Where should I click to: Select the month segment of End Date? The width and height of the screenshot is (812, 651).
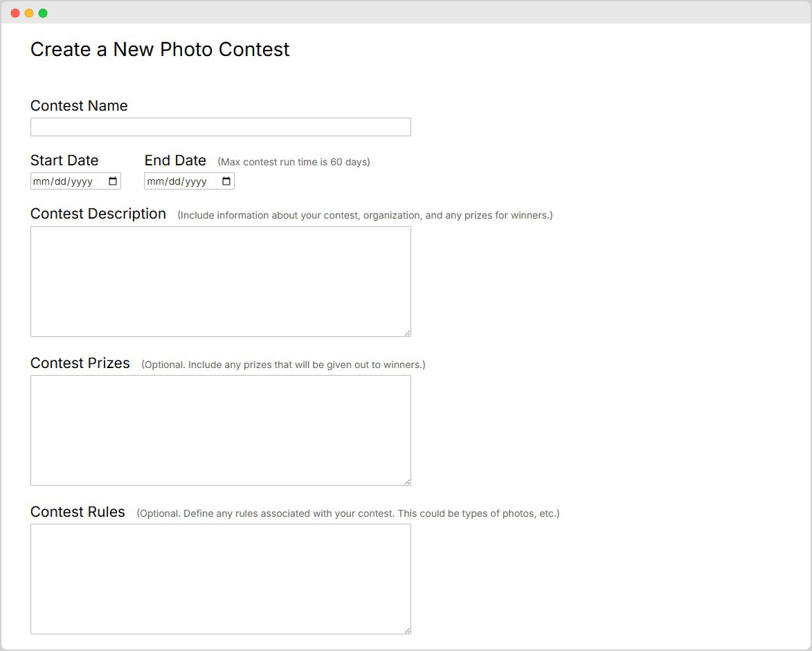154,182
